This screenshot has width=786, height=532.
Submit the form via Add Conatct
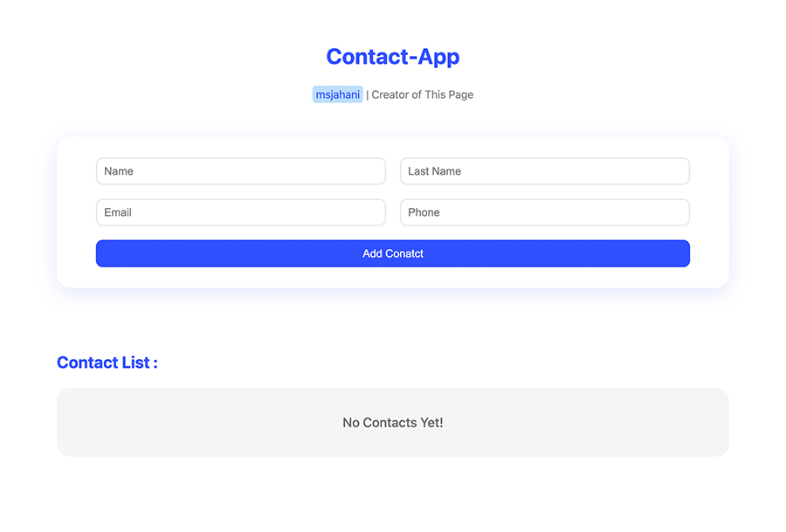click(392, 253)
